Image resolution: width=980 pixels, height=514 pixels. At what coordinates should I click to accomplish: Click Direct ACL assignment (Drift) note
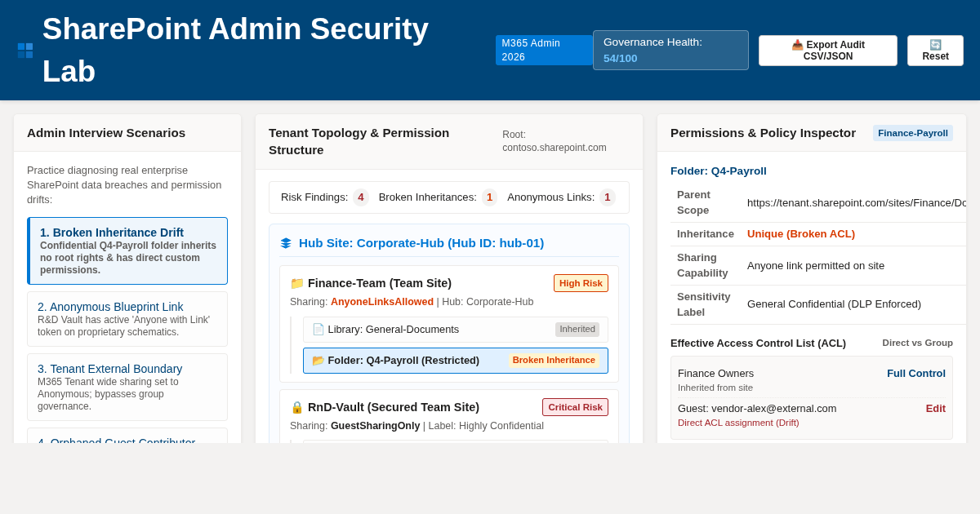coord(738,423)
